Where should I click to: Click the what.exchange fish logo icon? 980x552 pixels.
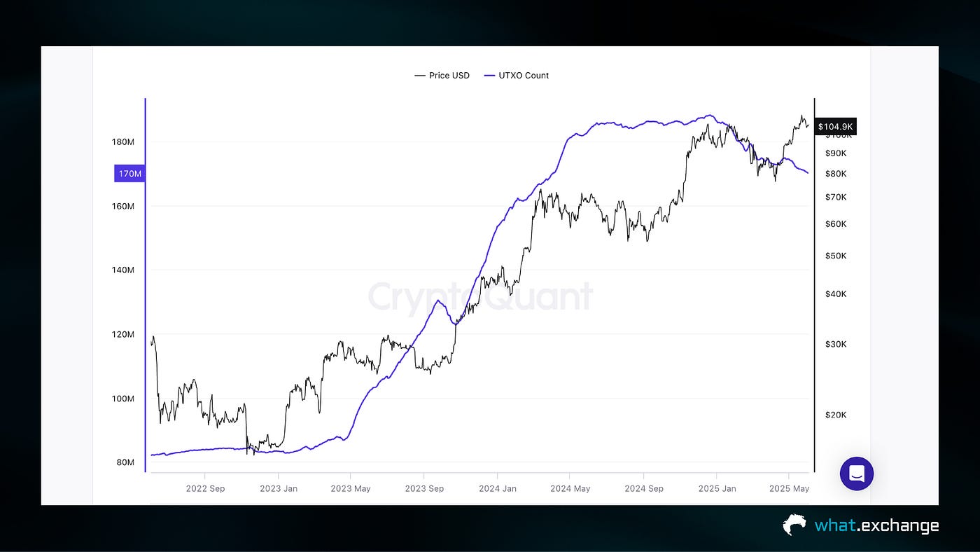793,525
